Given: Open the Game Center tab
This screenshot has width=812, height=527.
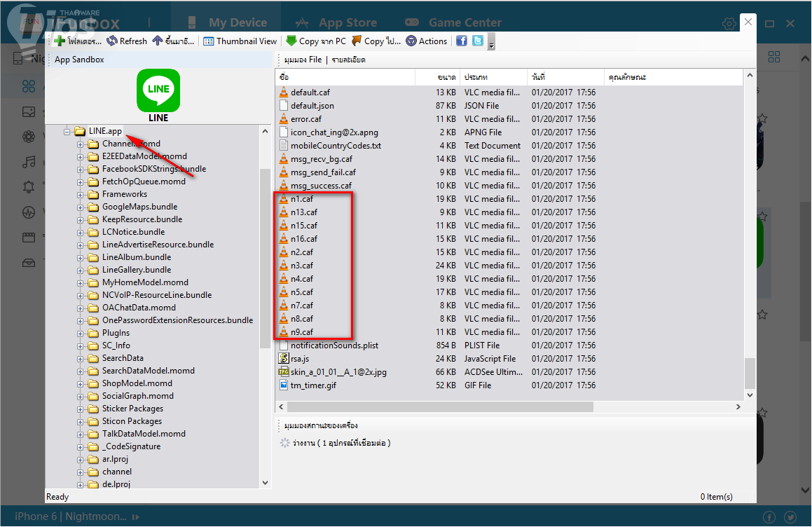Looking at the screenshot, I should tap(453, 22).
